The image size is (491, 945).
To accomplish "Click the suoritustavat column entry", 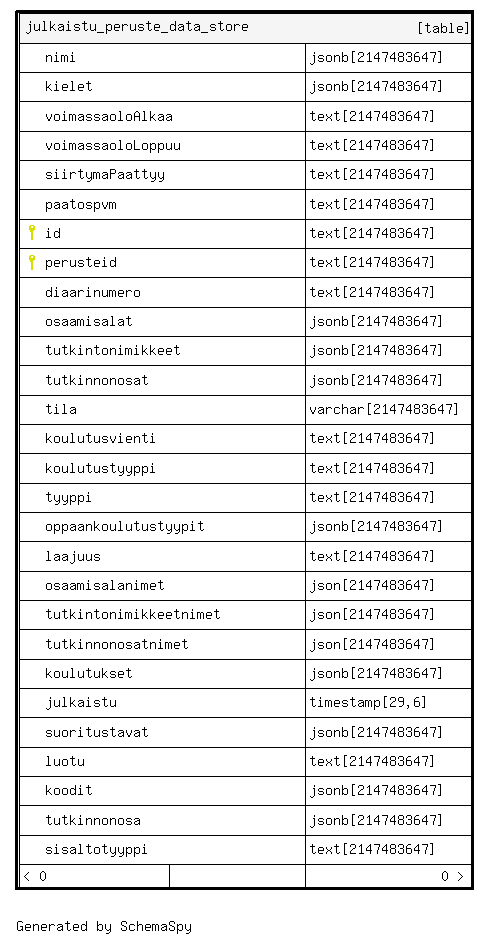I will pyautogui.click(x=163, y=732).
